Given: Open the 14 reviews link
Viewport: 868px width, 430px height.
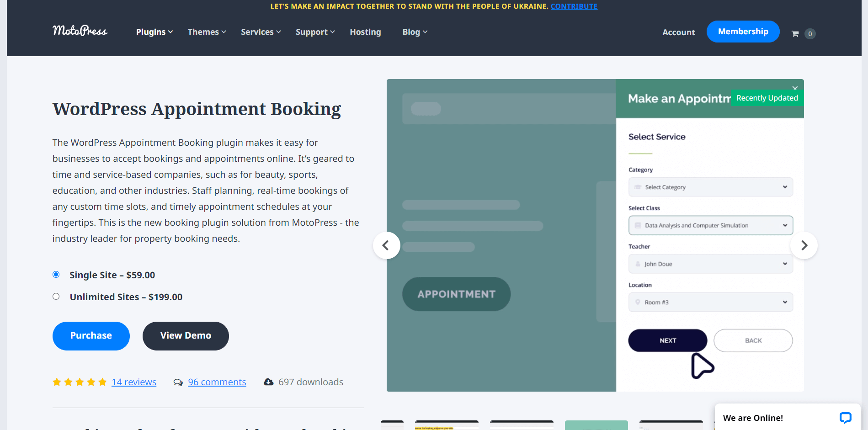Looking at the screenshot, I should click(134, 382).
